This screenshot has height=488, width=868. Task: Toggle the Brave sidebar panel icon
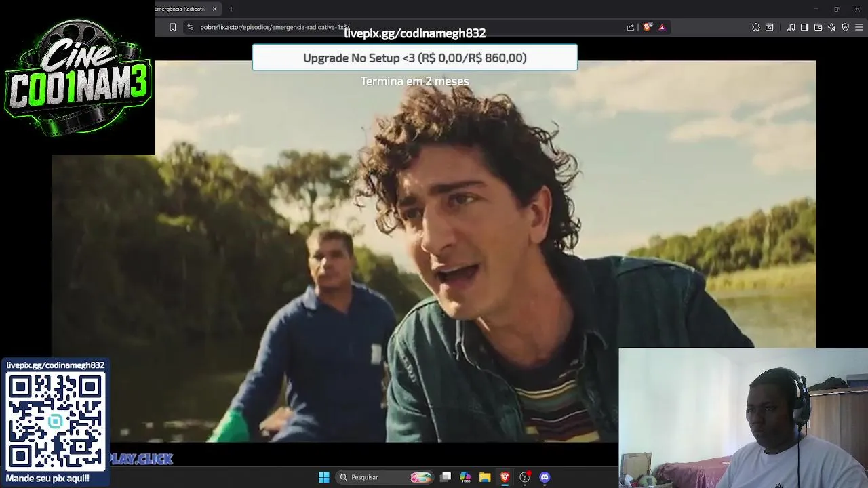804,27
